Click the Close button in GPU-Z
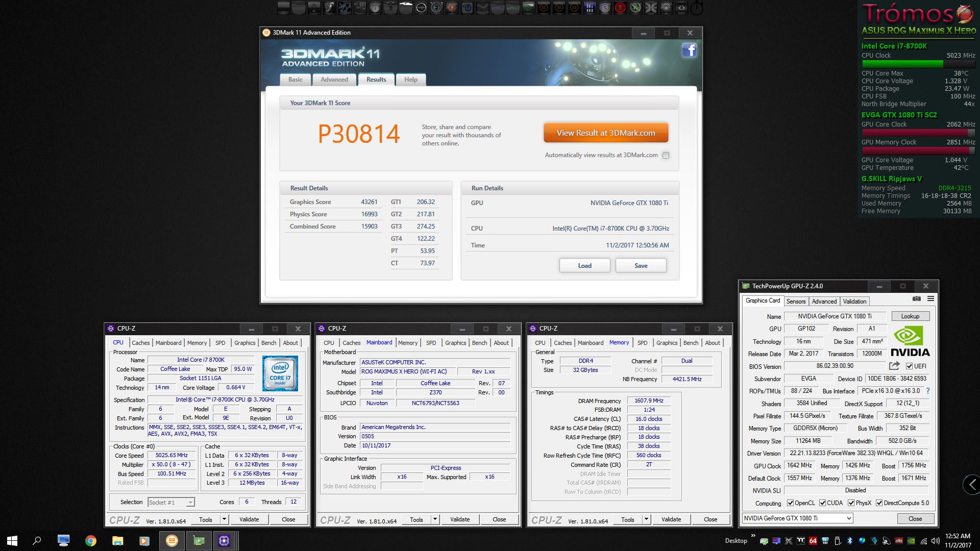The width and height of the screenshot is (980, 551). 915,518
